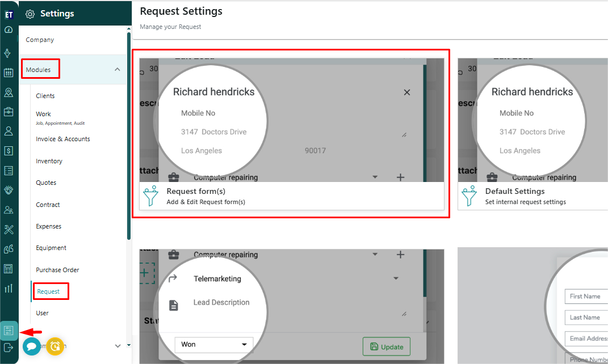
Task: Click the settings sliders icon in sidebar
Action: pyautogui.click(x=9, y=331)
